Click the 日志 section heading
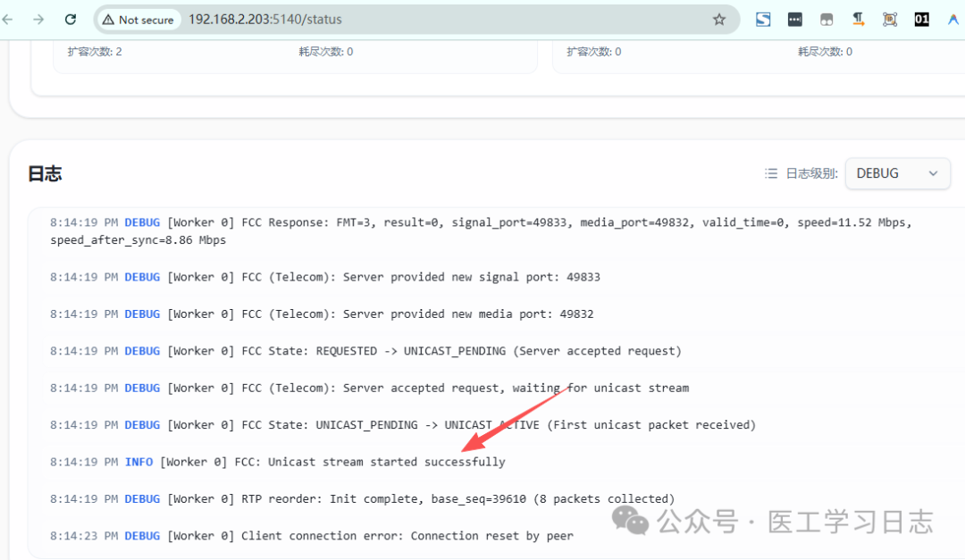965x560 pixels. (x=45, y=173)
